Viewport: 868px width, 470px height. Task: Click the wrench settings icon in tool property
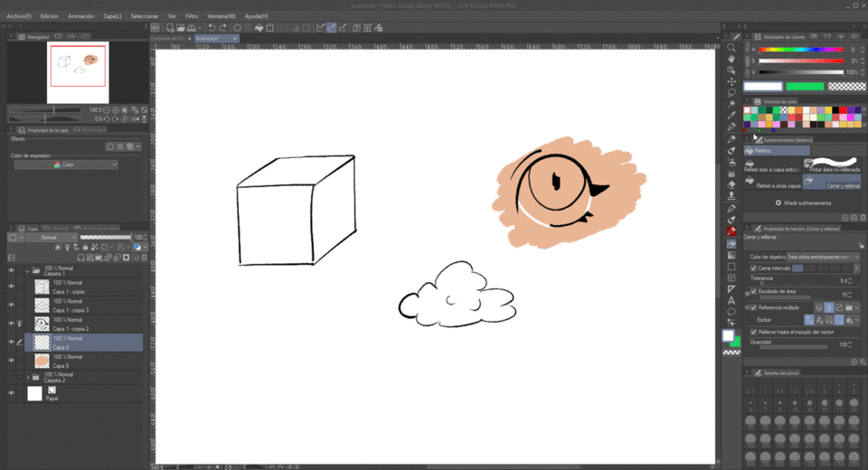(863, 362)
